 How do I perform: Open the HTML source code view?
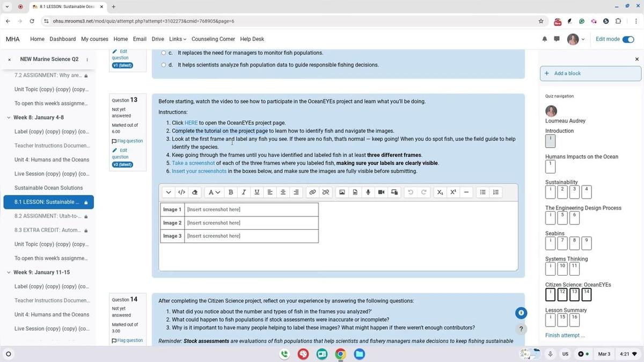click(x=181, y=192)
